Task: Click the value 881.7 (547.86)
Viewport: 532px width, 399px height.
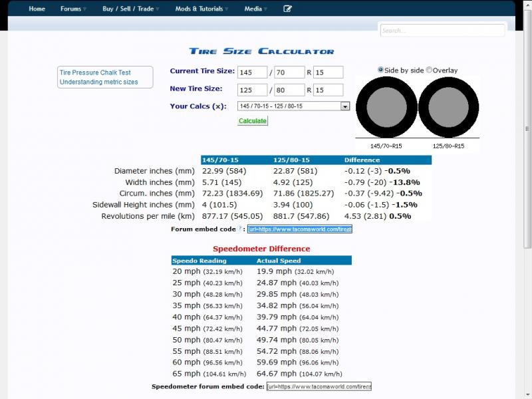Action: tap(301, 216)
